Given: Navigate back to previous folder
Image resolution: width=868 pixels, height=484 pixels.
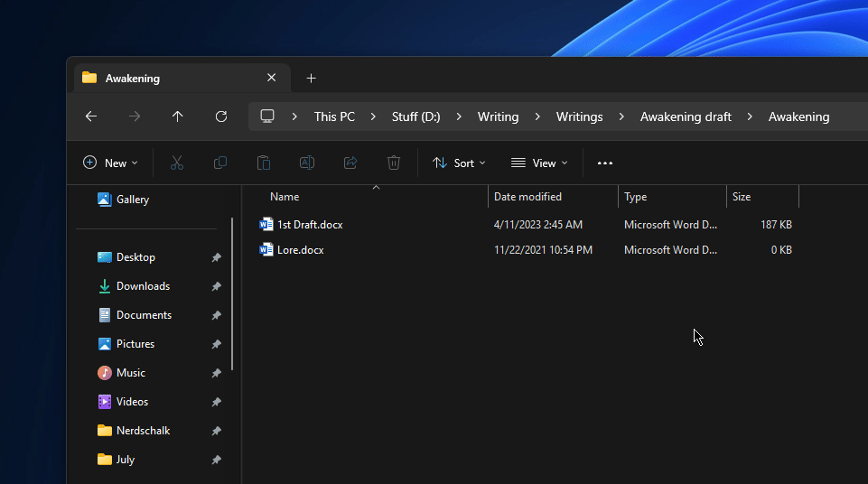Looking at the screenshot, I should [90, 116].
